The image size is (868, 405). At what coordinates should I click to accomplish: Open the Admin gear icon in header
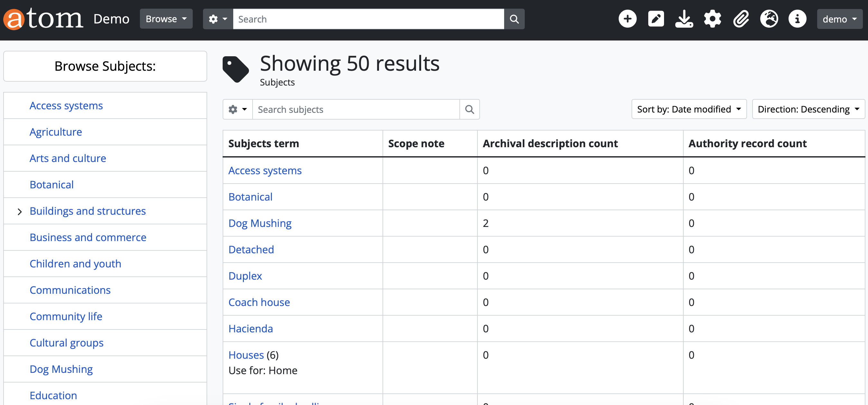click(x=712, y=19)
